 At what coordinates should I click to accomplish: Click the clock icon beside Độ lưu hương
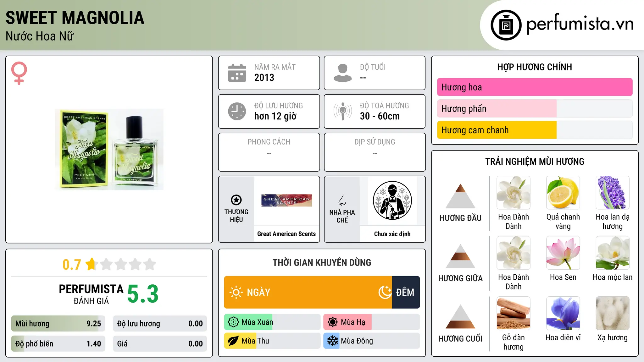click(237, 111)
